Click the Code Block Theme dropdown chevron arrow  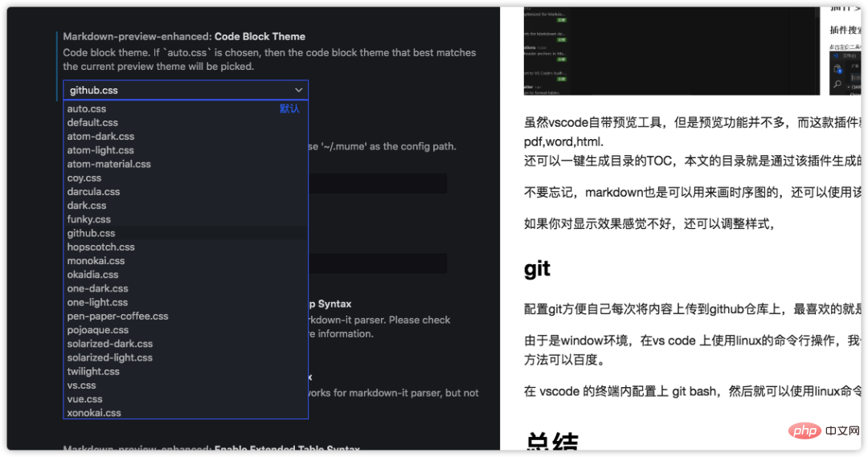tap(298, 90)
